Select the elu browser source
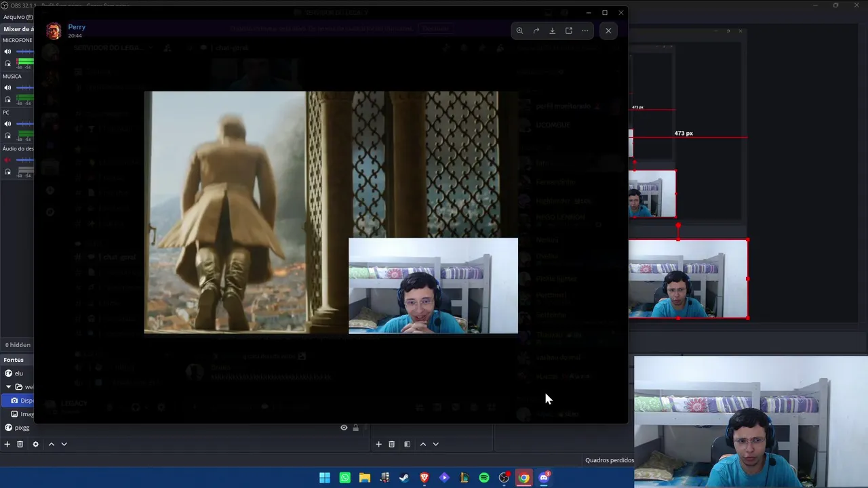The height and width of the screenshot is (488, 868). pos(17,373)
